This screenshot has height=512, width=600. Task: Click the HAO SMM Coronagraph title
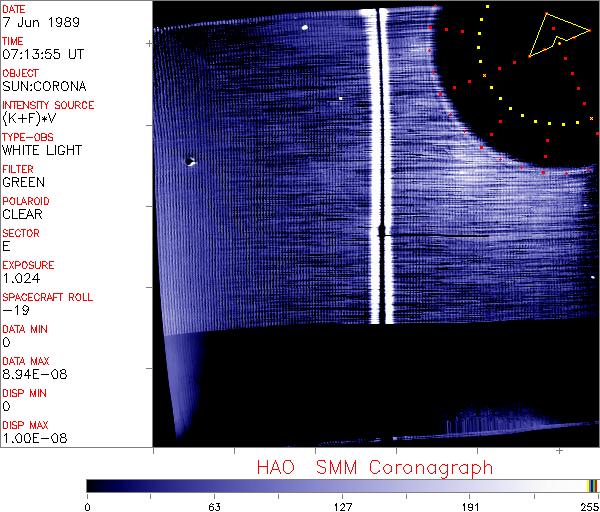(374, 468)
